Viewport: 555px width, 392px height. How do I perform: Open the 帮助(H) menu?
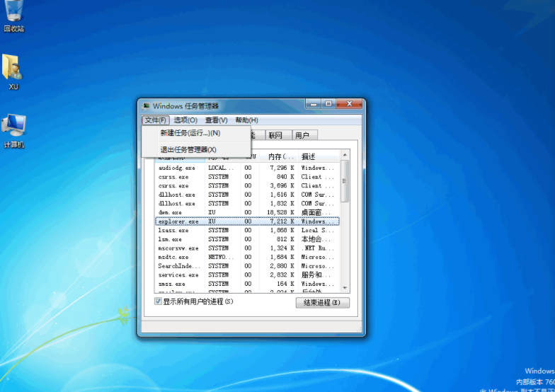[246, 120]
